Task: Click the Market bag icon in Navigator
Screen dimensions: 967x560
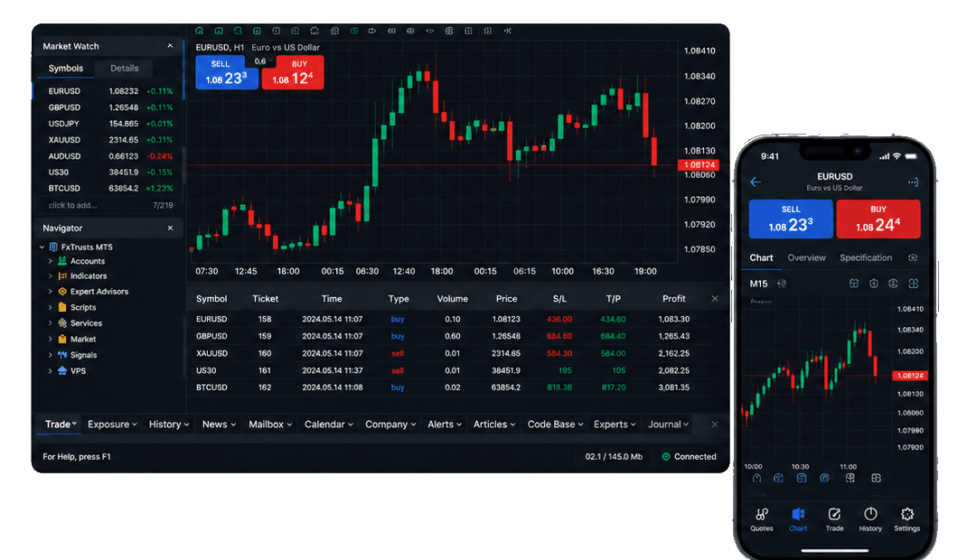Action: tap(62, 339)
